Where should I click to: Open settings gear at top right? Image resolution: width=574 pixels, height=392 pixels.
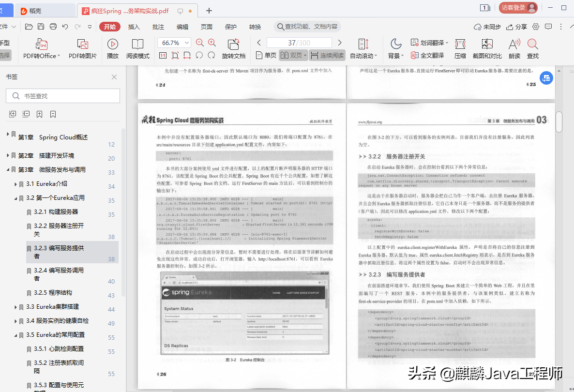point(536,27)
